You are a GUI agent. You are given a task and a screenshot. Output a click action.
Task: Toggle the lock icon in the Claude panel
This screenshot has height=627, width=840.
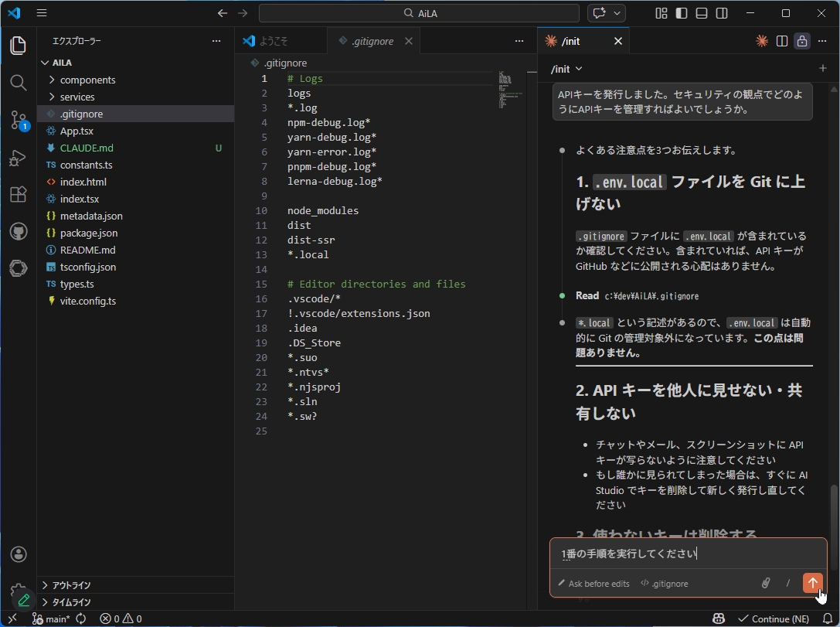pyautogui.click(x=801, y=40)
